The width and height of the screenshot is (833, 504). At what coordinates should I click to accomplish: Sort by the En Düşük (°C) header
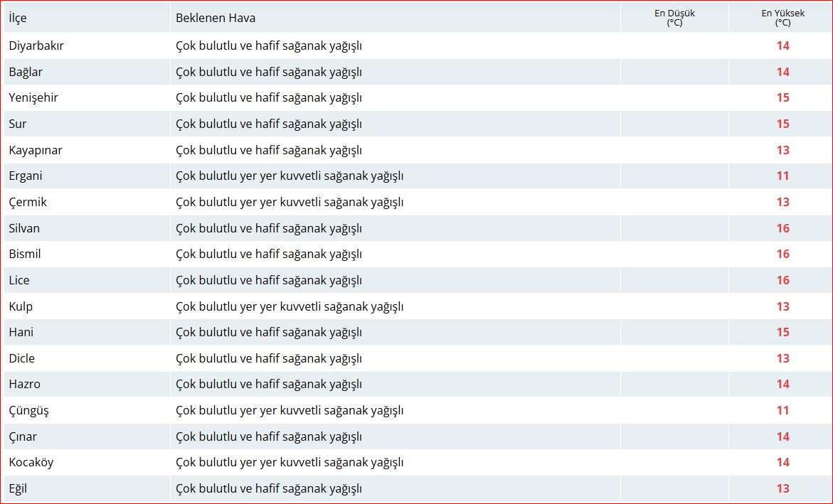coord(674,17)
